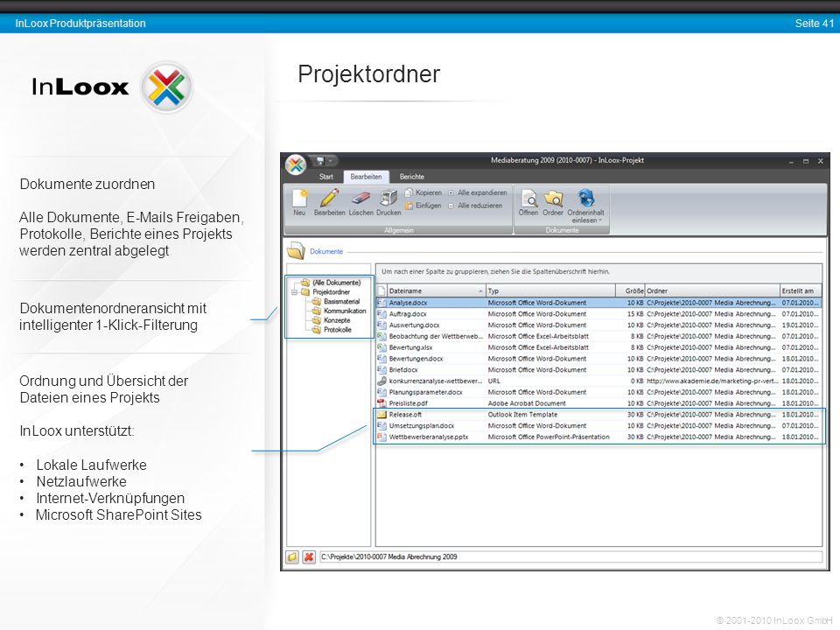Delete the selection with the Löschen eraser
The width and height of the screenshot is (840, 630).
click(x=361, y=202)
